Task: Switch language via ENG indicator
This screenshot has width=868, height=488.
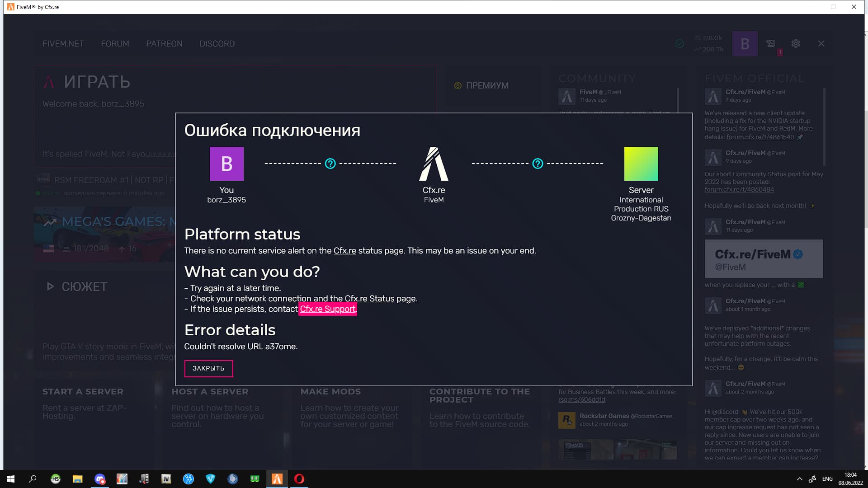Action: [827, 479]
